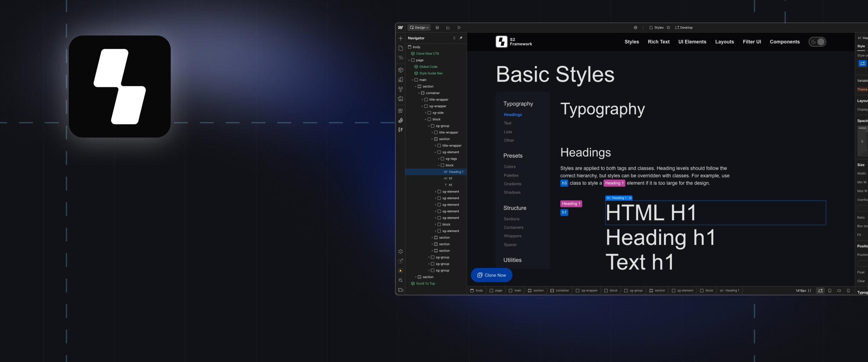Open the Rich Text nav item

(658, 42)
